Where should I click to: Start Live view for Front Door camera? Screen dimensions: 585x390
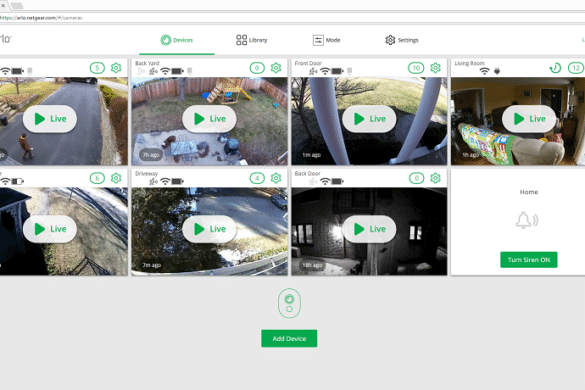point(369,119)
